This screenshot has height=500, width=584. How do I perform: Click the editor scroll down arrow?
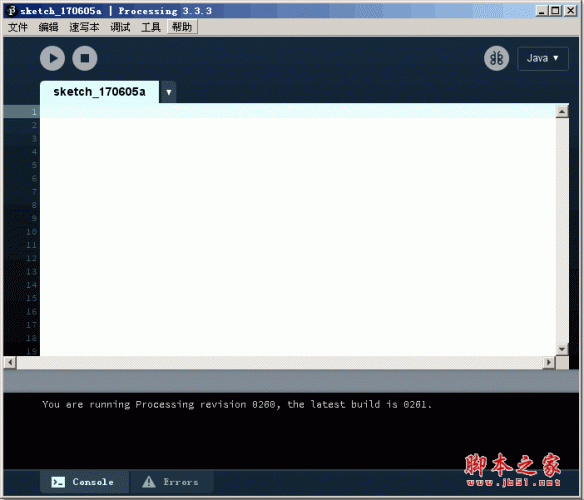click(x=562, y=349)
